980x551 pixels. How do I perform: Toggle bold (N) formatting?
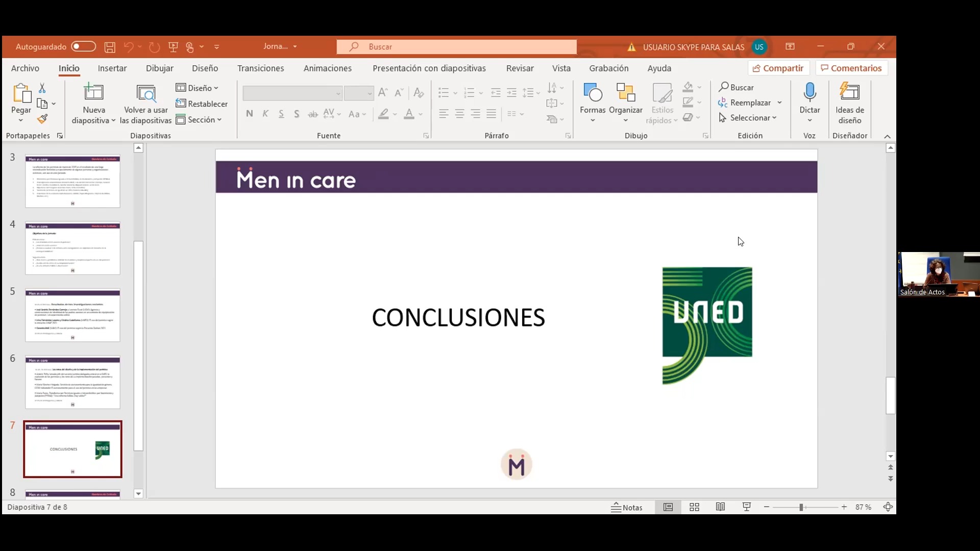click(250, 114)
